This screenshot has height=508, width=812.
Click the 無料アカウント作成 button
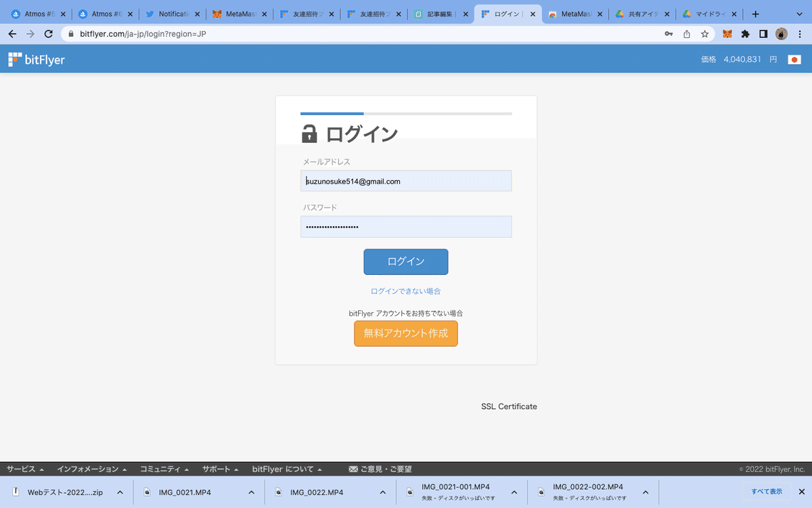406,333
